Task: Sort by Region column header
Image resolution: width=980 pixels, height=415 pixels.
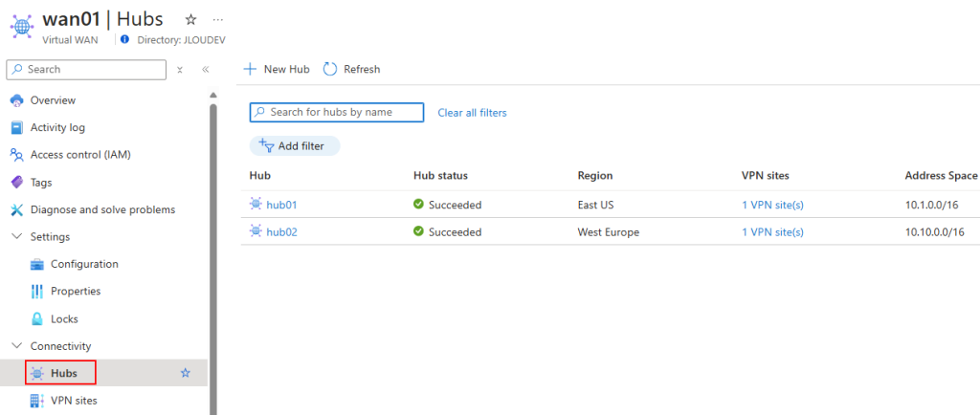Action: coord(595,176)
